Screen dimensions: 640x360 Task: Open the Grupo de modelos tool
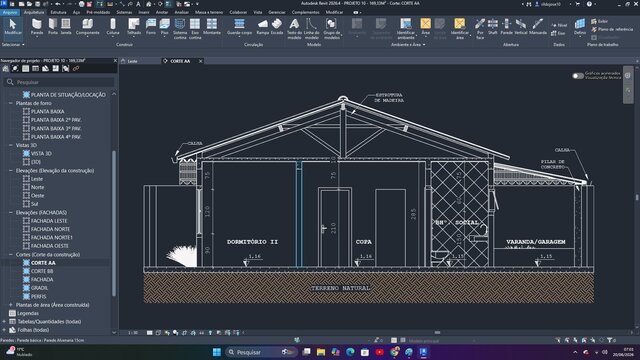click(331, 29)
